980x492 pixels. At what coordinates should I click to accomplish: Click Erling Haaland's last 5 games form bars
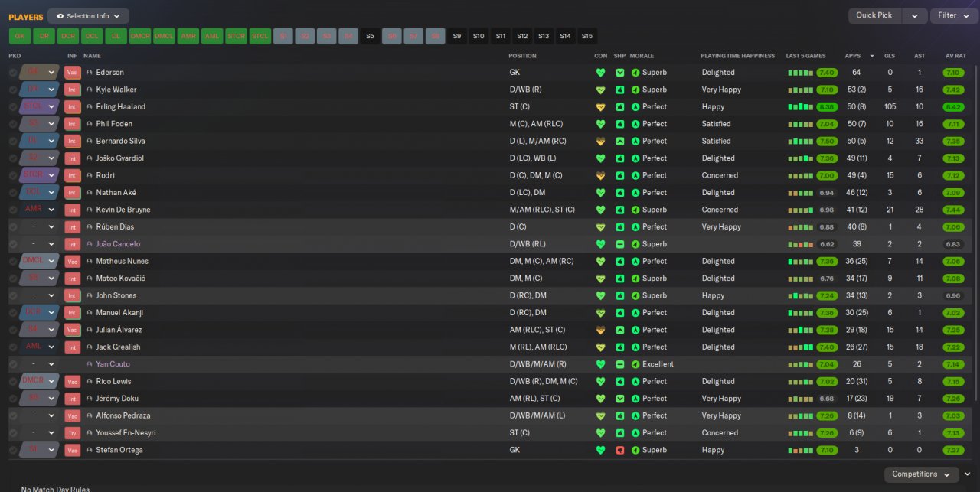click(800, 107)
